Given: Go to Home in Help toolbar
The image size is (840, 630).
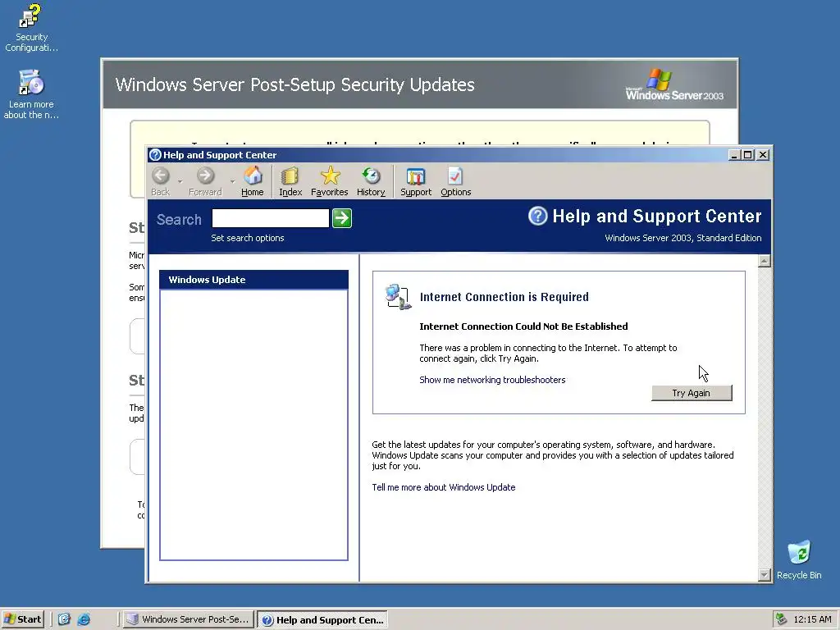Looking at the screenshot, I should coord(253,181).
